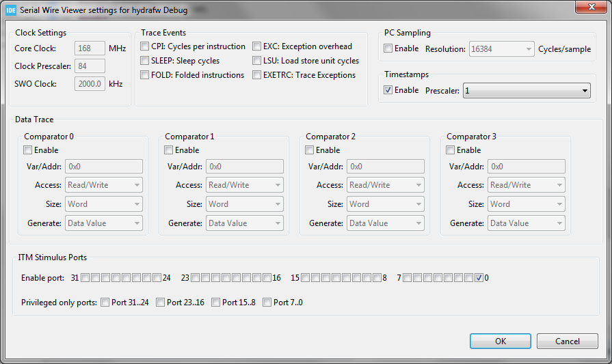Open Comparator 3 Access dropdown
Screen dimensions: 612x364
click(x=527, y=185)
